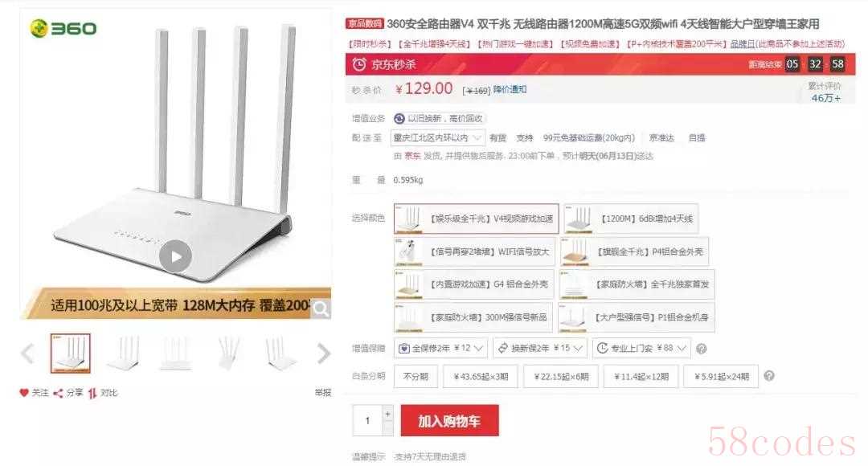Screen dimensions: 868x466
Task: Click the 分享 share icon
Action: [58, 393]
